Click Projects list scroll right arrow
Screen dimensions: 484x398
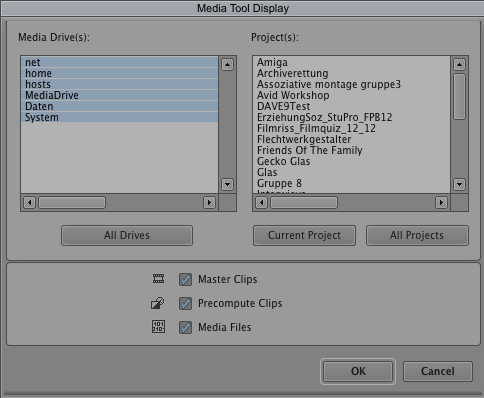click(x=441, y=202)
